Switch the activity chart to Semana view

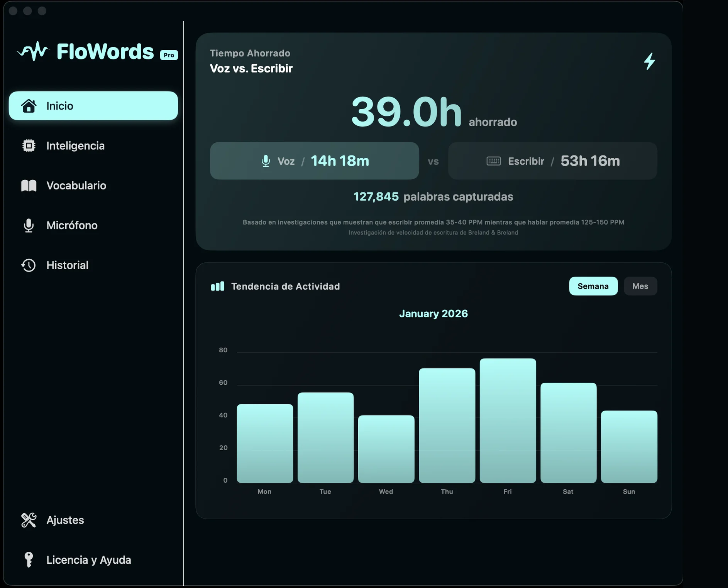tap(593, 286)
